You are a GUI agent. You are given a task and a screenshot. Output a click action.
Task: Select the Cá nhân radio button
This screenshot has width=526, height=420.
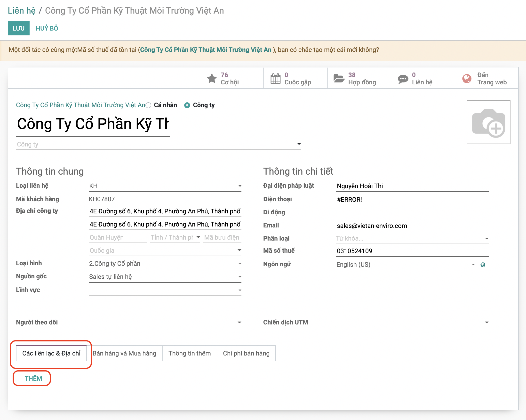tap(148, 105)
